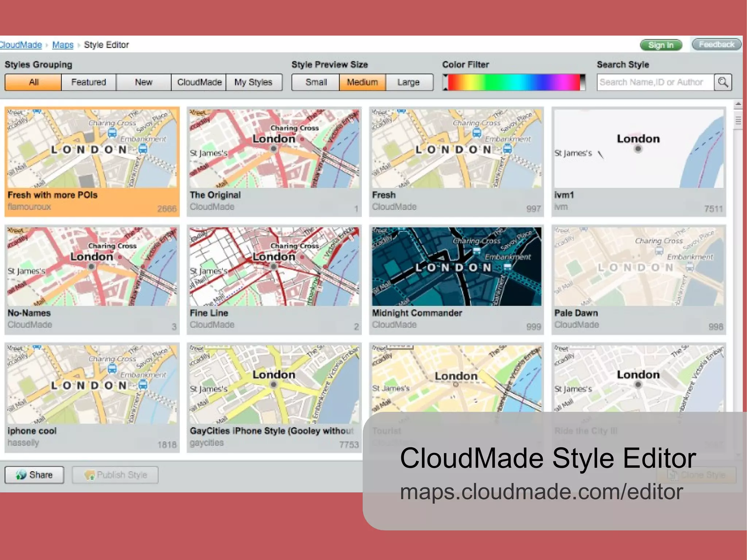Select the lvm1 style thumbnail

point(639,162)
